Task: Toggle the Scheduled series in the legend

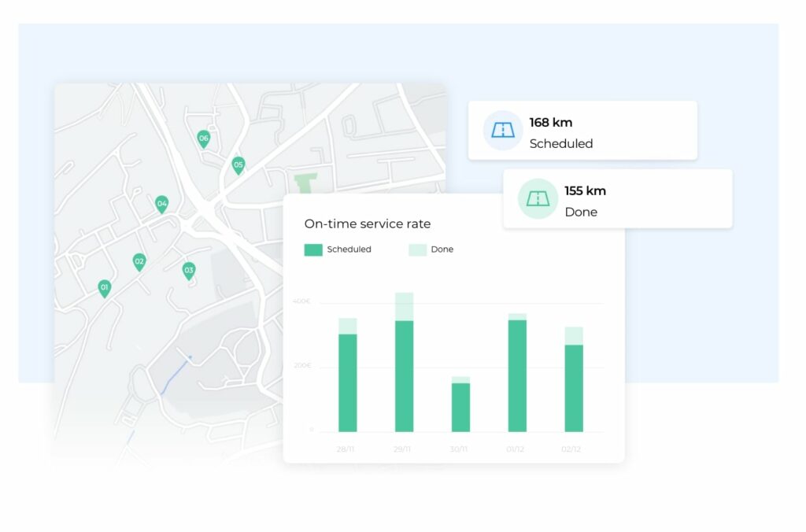Action: click(x=337, y=249)
